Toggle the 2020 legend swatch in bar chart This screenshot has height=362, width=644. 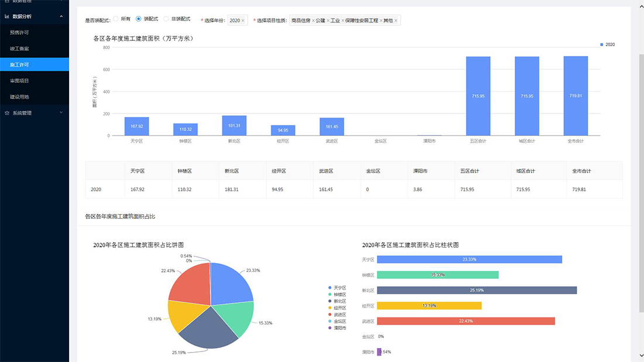pyautogui.click(x=602, y=44)
